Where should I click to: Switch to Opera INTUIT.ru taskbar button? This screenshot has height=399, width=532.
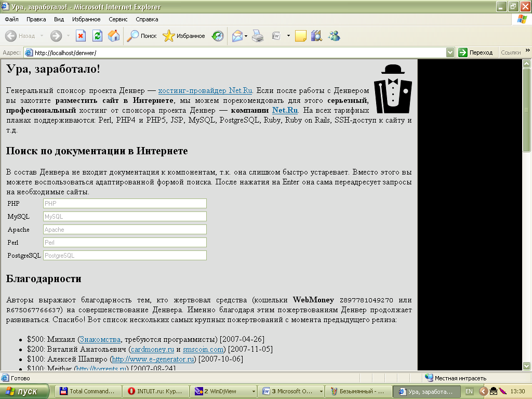155,391
